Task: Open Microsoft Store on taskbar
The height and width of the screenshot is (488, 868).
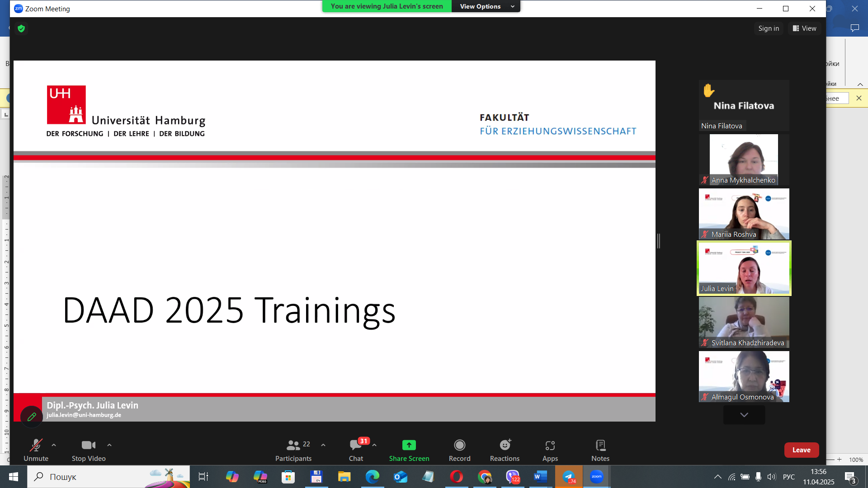Action: pos(288,477)
